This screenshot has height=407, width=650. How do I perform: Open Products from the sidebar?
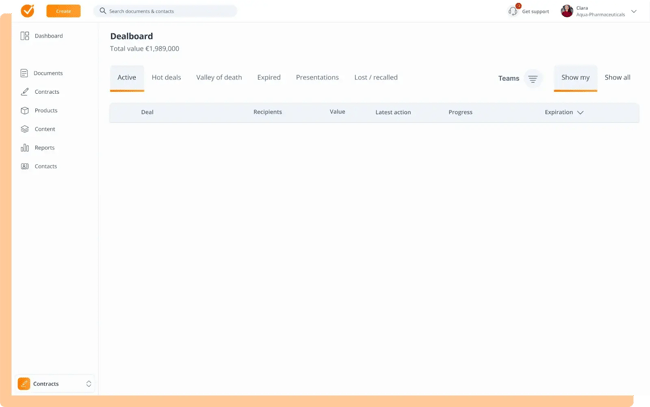[46, 111]
